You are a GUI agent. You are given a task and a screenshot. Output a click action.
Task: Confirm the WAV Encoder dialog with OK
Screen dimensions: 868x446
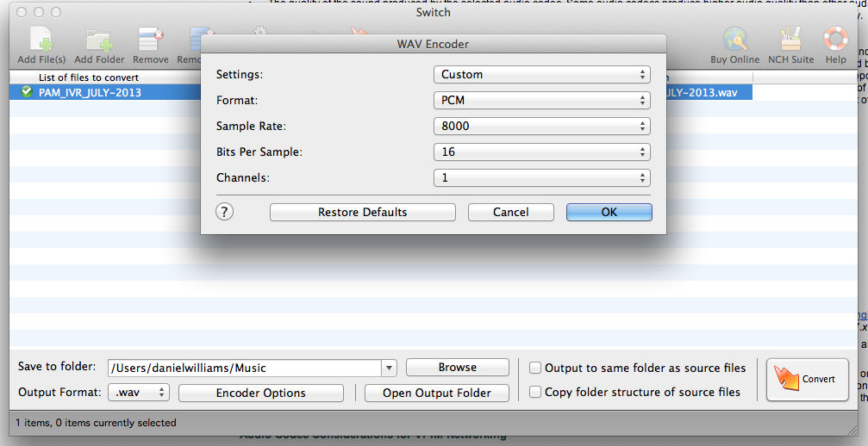click(609, 212)
